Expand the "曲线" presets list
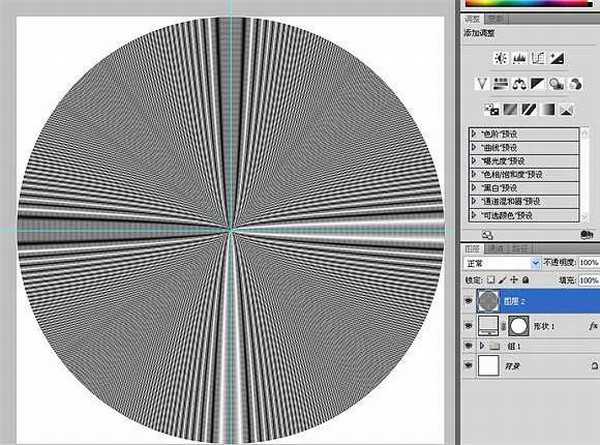The height and width of the screenshot is (445, 600). (474, 145)
